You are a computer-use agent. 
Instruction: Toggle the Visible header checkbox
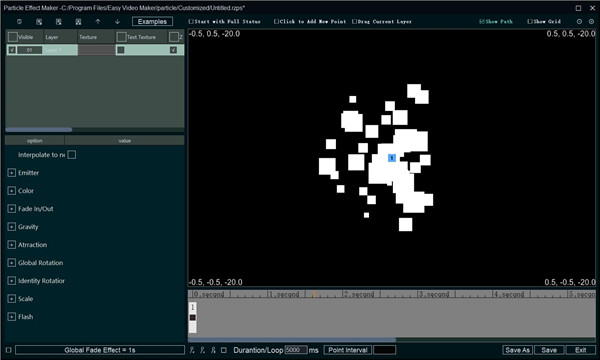(13, 37)
